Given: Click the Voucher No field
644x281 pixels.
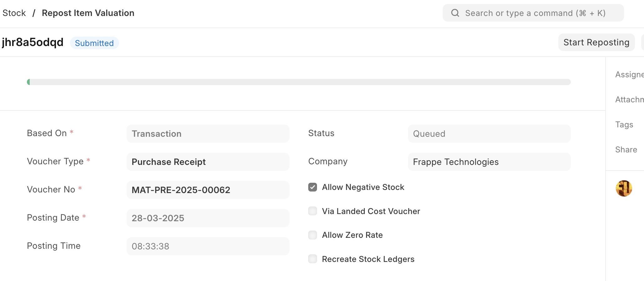Looking at the screenshot, I should (x=208, y=190).
